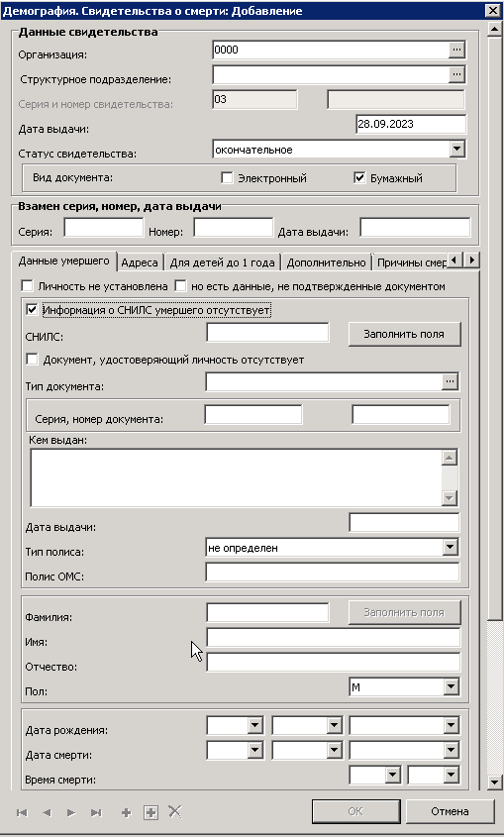Check Личность не установлена box

(27, 286)
